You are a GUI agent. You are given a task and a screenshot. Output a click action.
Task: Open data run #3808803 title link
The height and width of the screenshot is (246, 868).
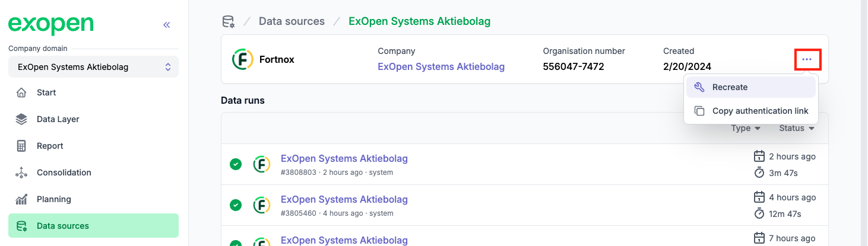[344, 158]
